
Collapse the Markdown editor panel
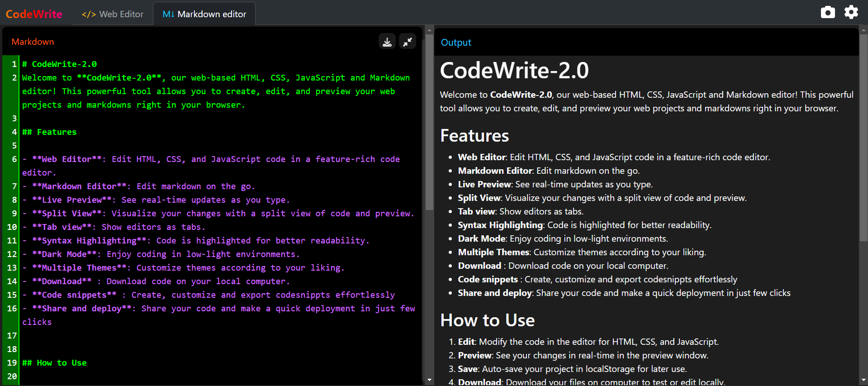(x=408, y=42)
